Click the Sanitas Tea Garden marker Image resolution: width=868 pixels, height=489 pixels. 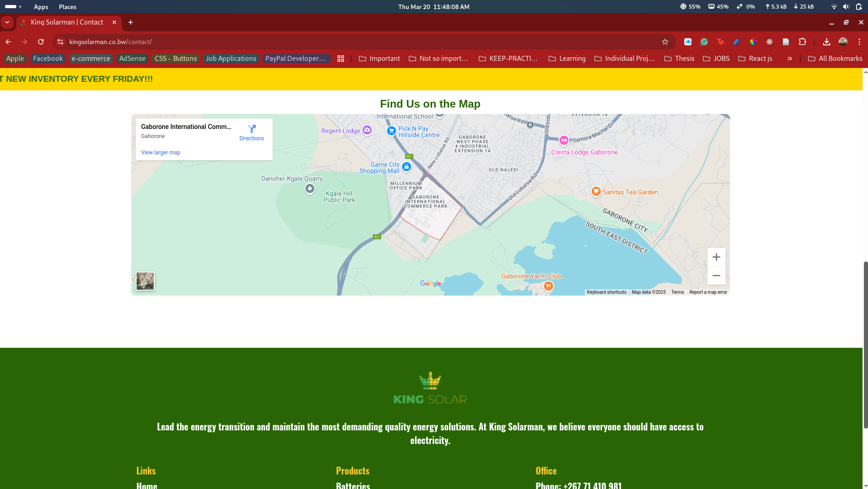596,192
